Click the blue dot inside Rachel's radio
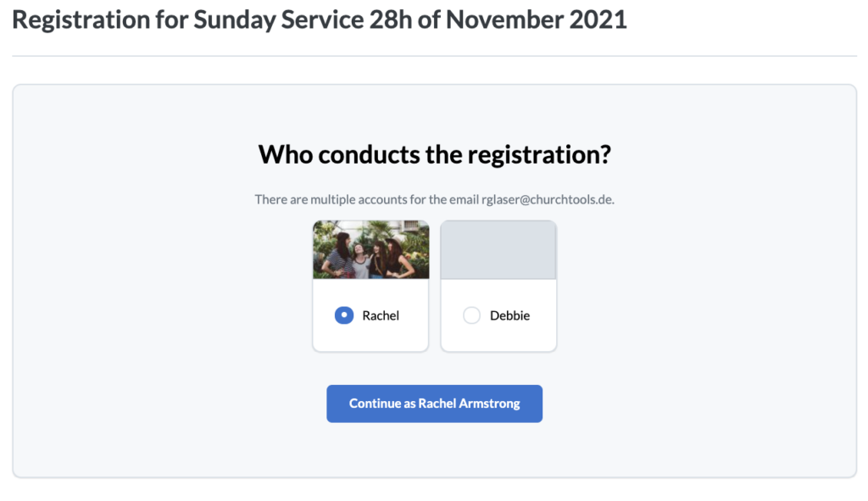 tap(344, 315)
